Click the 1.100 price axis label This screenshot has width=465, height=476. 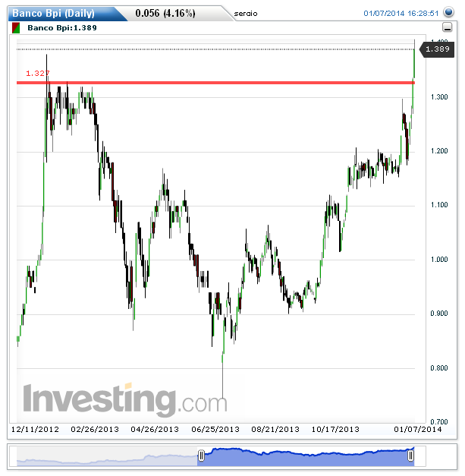tap(439, 205)
